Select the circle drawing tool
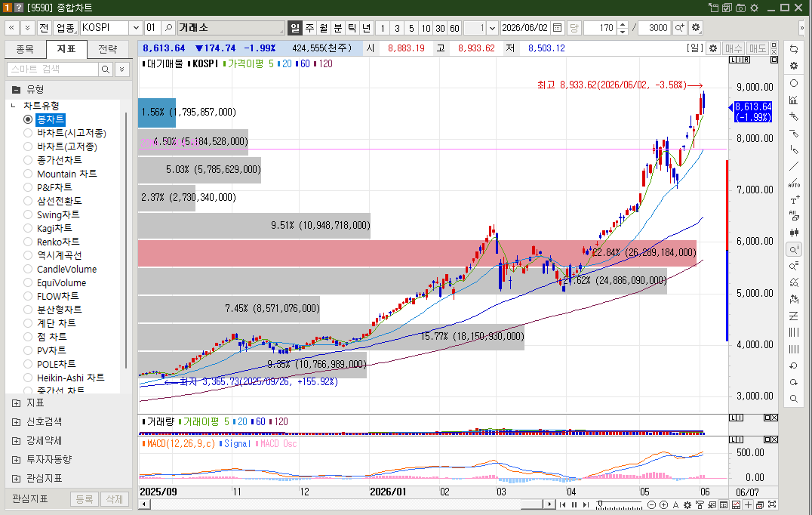Screen dimensions: 812x515 [793, 83]
